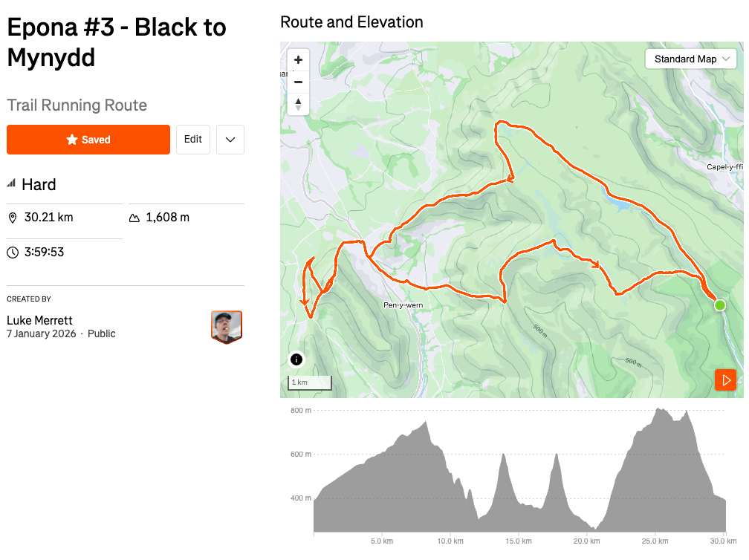749x560 pixels.
Task: Zoom out on the route map
Action: click(x=298, y=82)
